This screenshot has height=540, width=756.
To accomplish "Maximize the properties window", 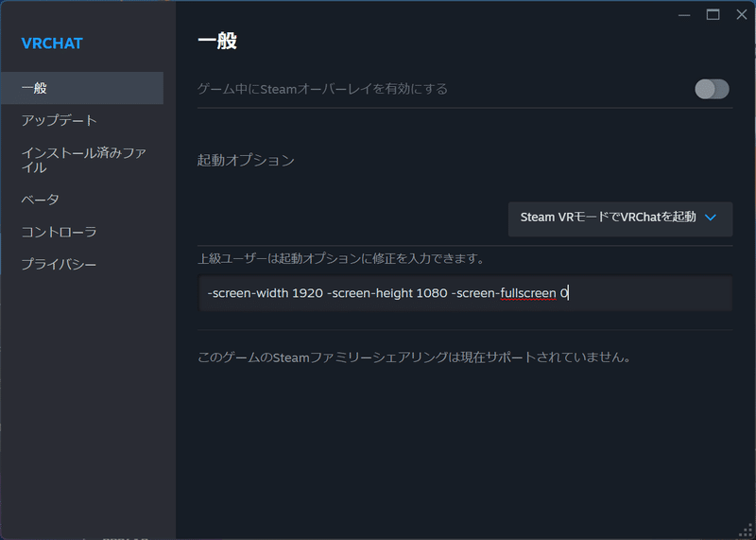I will (x=713, y=15).
